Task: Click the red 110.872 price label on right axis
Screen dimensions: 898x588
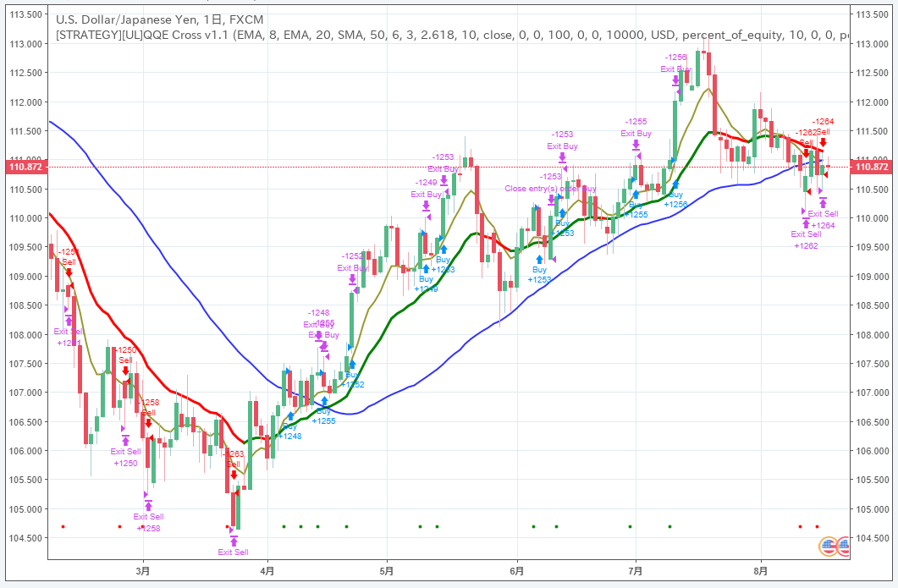Action: tap(871, 167)
